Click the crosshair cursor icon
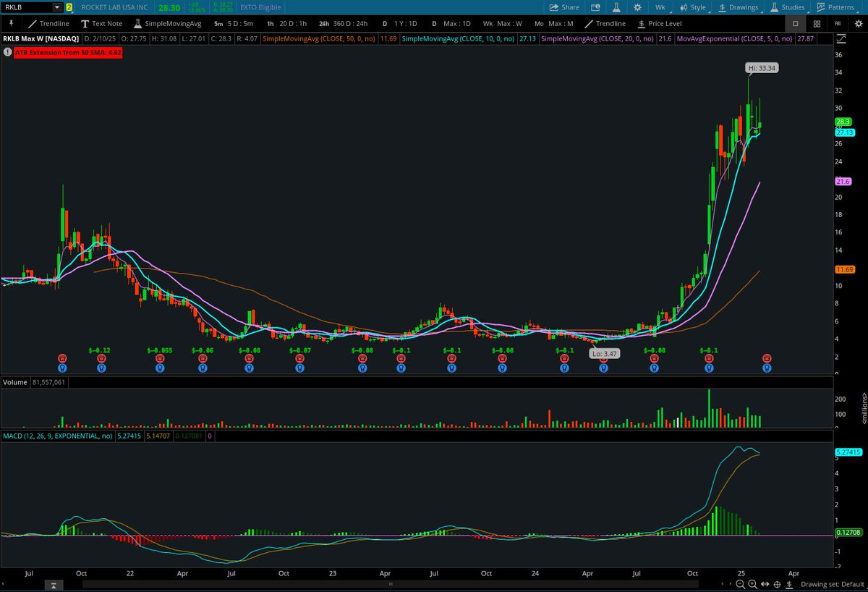 [777, 584]
